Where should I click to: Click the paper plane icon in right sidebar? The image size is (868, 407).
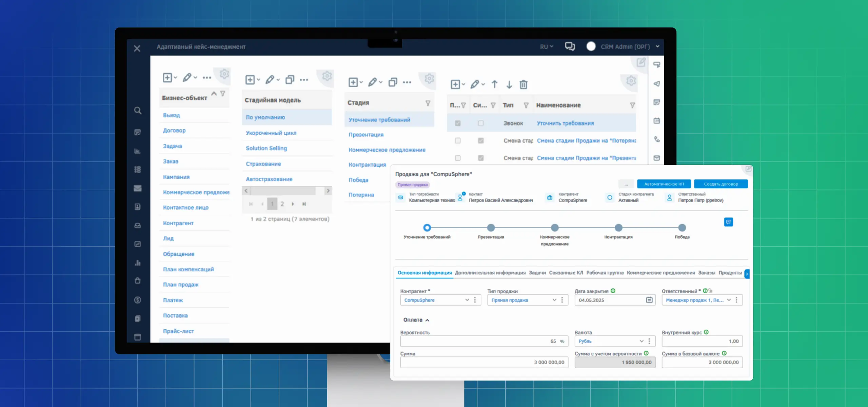[657, 84]
